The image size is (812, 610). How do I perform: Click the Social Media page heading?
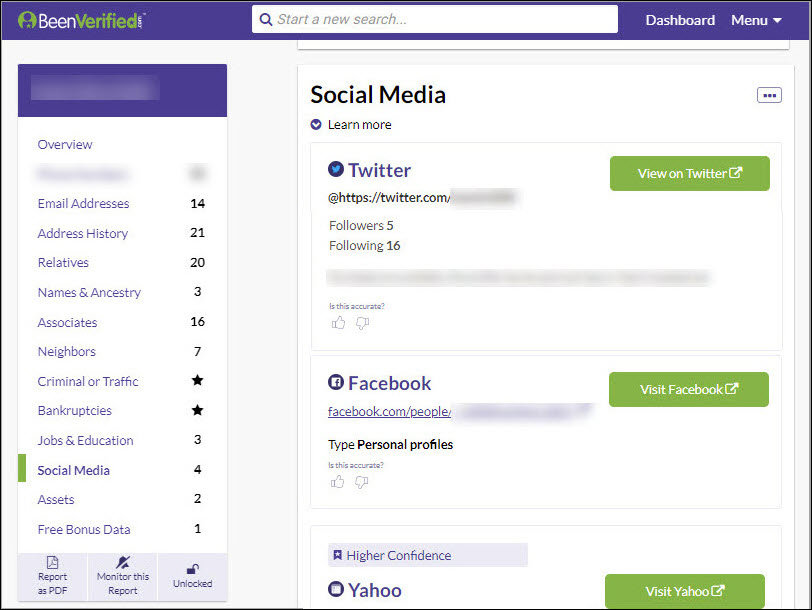pos(378,95)
